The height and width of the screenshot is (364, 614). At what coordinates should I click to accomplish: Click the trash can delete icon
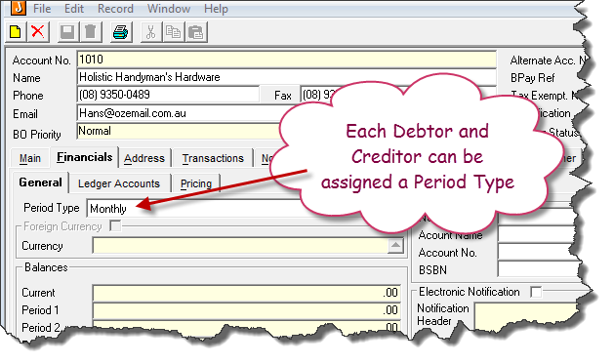(91, 31)
